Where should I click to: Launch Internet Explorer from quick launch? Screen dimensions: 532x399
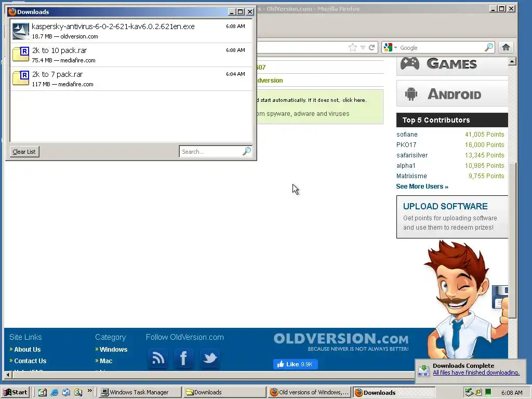tap(54, 392)
